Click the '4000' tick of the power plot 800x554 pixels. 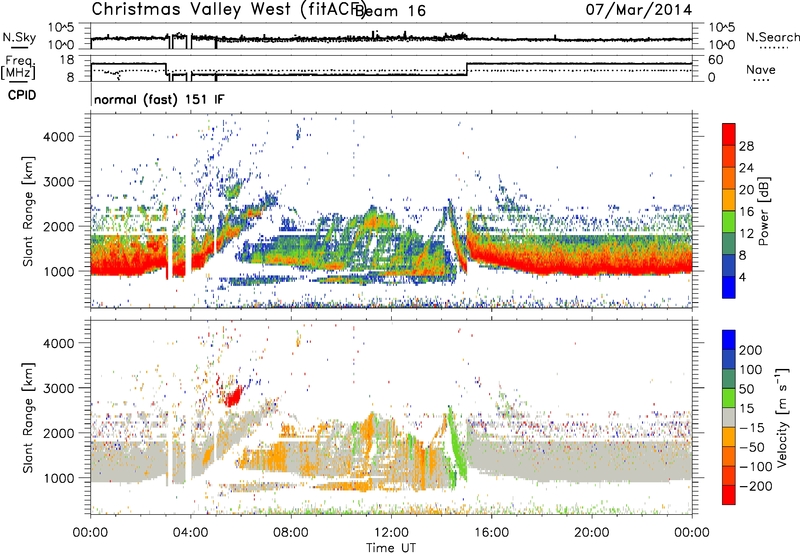[58, 137]
